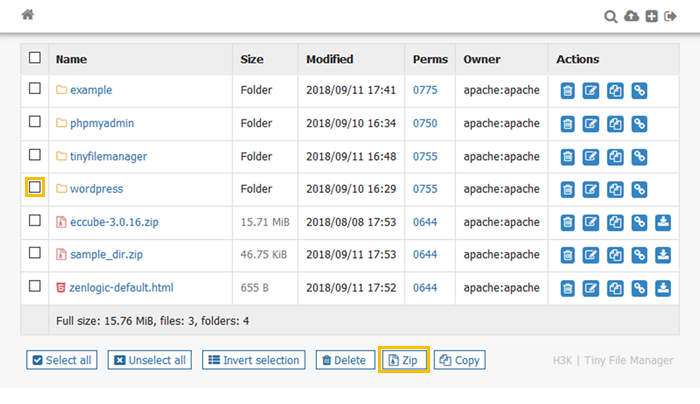Delete the example folder using trash icon
Image resolution: width=700 pixels, height=404 pixels.
[x=567, y=91]
